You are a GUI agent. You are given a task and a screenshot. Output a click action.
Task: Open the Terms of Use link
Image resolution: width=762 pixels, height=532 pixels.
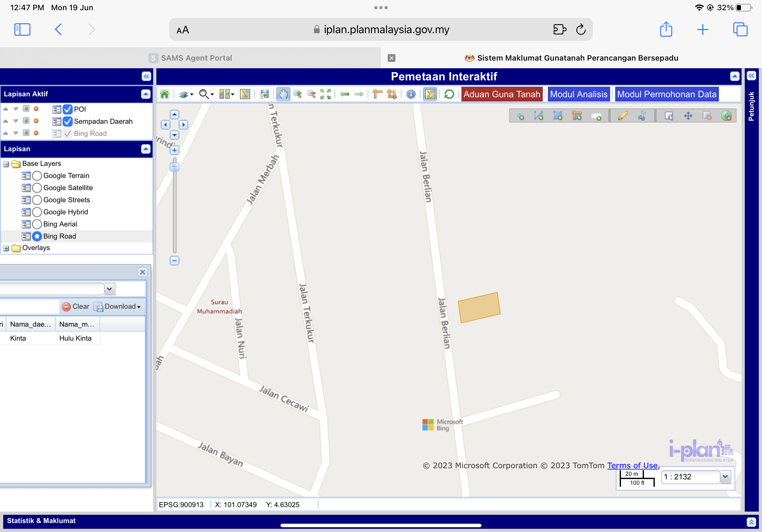pyautogui.click(x=632, y=465)
